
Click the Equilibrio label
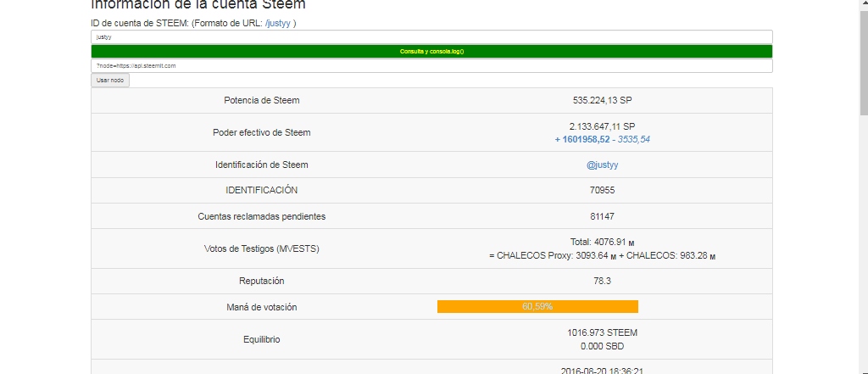click(x=262, y=339)
